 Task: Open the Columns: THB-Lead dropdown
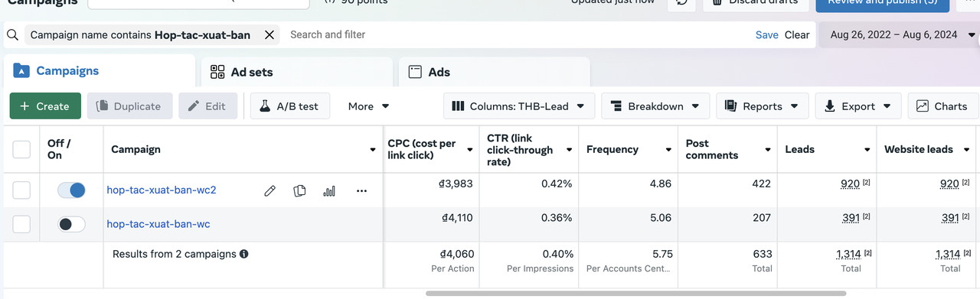(518, 106)
